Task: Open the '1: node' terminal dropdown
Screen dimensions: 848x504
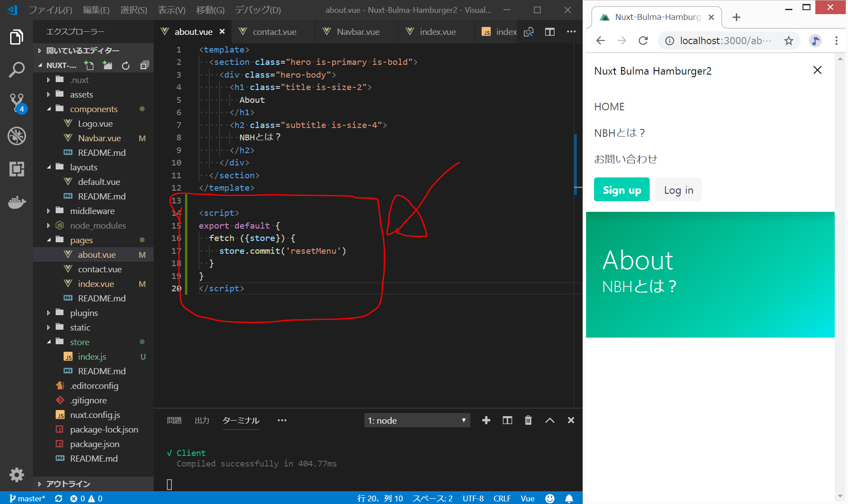Action: tap(416, 420)
